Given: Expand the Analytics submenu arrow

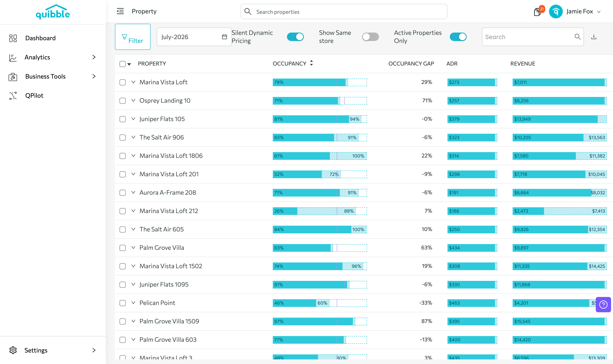Looking at the screenshot, I should [94, 57].
